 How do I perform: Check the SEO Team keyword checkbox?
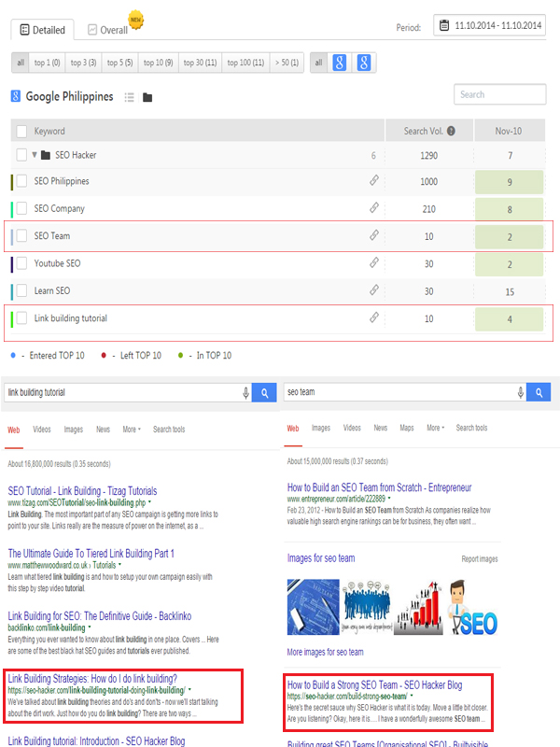coord(21,236)
